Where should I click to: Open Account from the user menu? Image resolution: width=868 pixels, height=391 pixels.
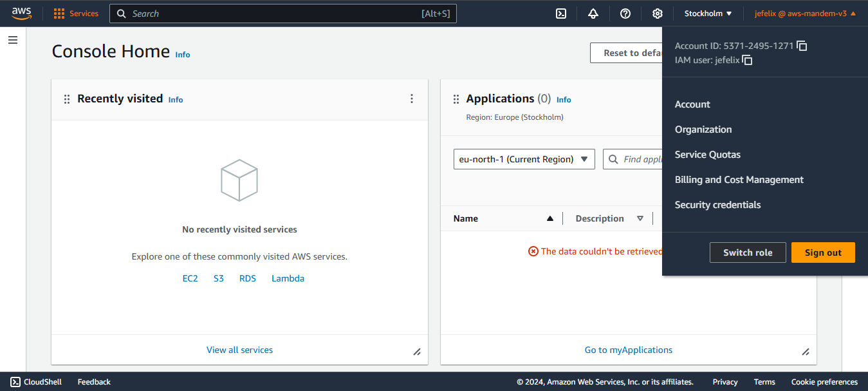(692, 104)
